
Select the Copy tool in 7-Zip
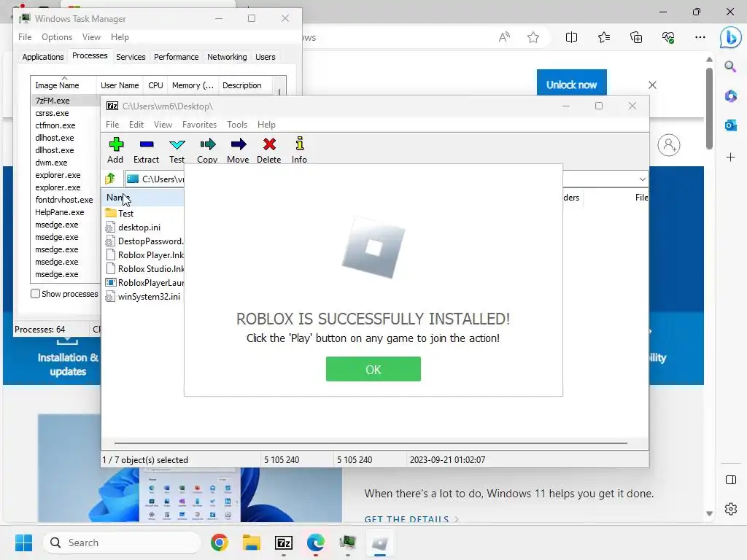tap(207, 150)
